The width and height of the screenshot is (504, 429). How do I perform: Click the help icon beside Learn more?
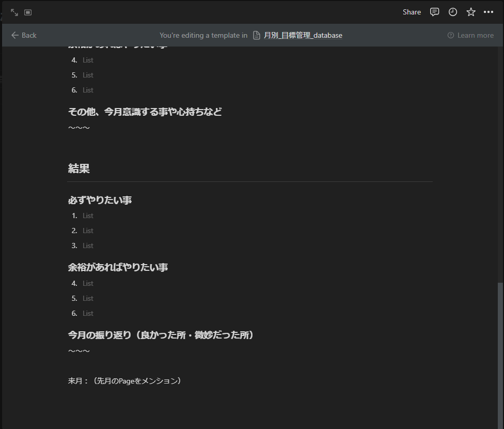(451, 35)
